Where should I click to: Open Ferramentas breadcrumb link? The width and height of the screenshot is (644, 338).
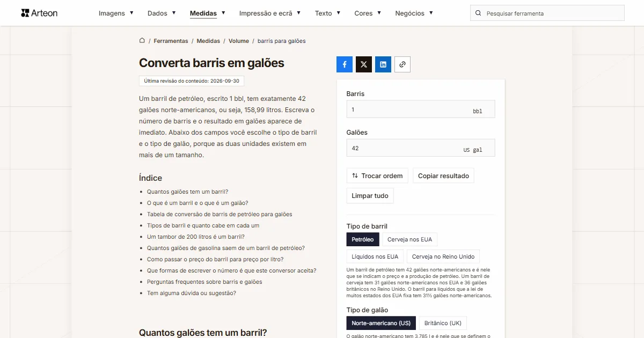(171, 41)
